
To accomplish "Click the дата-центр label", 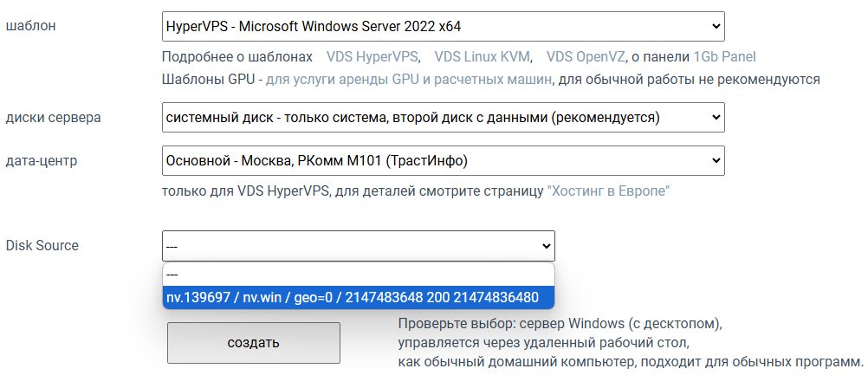I will (42, 160).
